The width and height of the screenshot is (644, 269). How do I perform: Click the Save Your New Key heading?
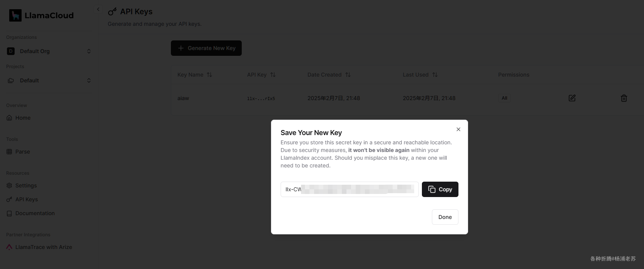[x=311, y=133]
